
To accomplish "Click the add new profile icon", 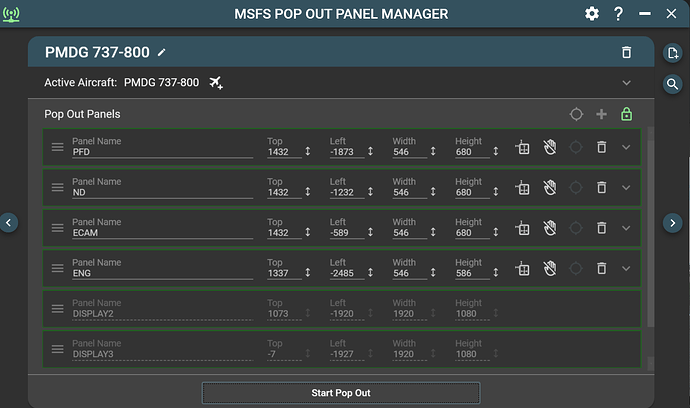I will (x=673, y=53).
